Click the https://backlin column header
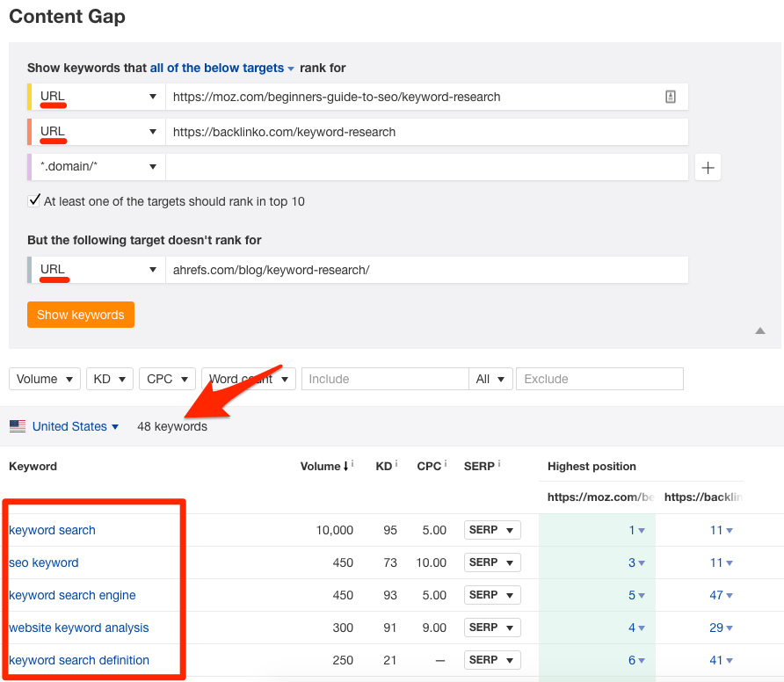Screen dimensions: 784x682 click(703, 497)
